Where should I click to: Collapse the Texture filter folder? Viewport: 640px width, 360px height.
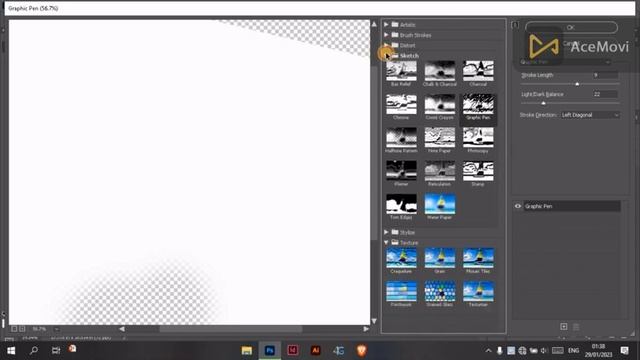tap(386, 242)
